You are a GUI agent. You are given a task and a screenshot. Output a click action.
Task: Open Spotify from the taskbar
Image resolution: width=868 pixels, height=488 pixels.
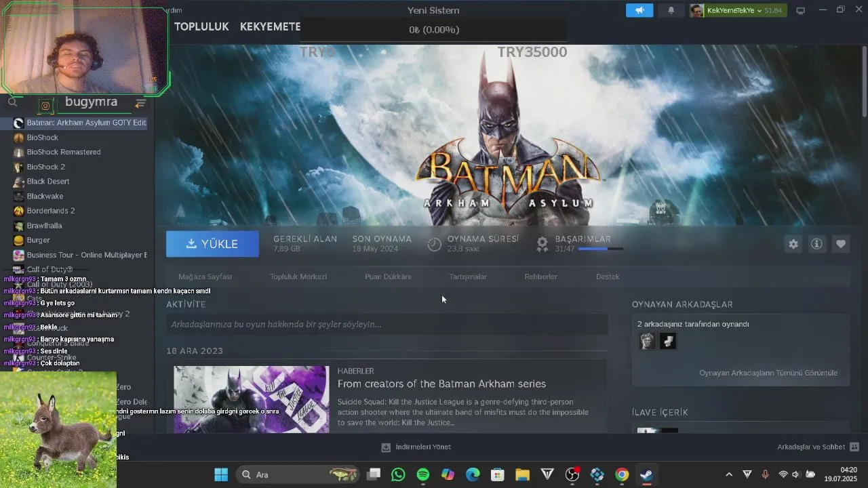[x=423, y=474]
